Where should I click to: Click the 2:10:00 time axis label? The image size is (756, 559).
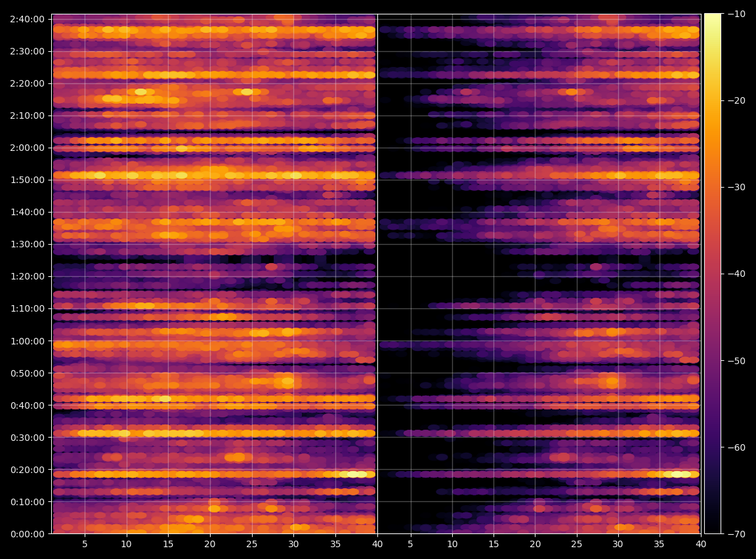pos(28,115)
